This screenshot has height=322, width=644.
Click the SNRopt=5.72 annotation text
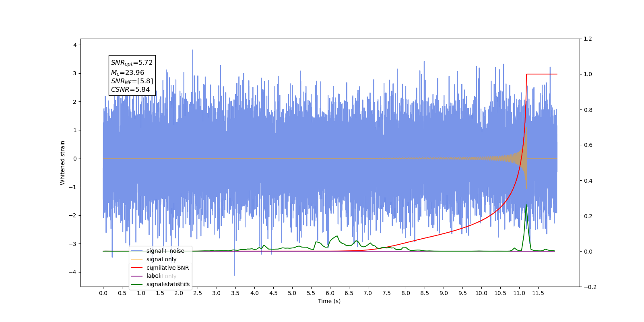pos(132,63)
